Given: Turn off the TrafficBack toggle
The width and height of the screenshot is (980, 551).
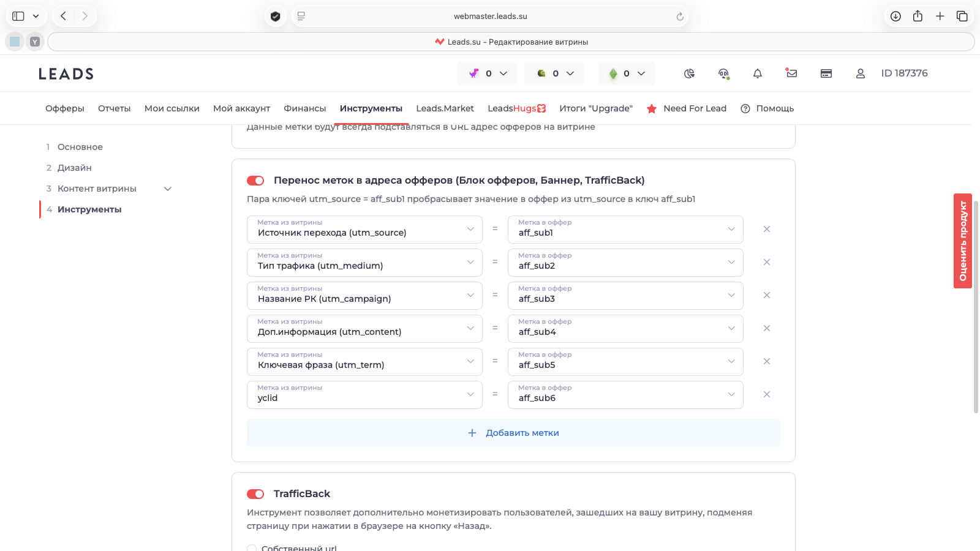Looking at the screenshot, I should (255, 494).
